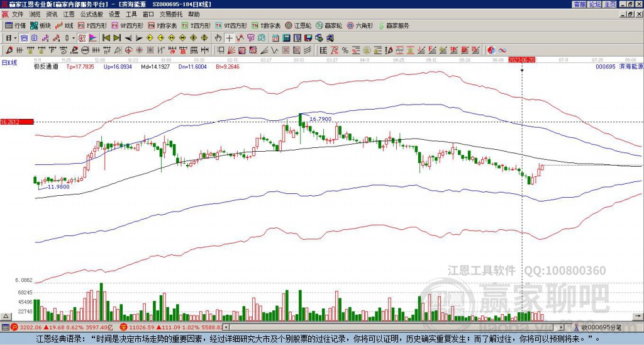Image resolution: width=644 pixels, height=345 pixels.
Task: Expand the candlestick chart type dropdown arrow
Action: pos(74,38)
